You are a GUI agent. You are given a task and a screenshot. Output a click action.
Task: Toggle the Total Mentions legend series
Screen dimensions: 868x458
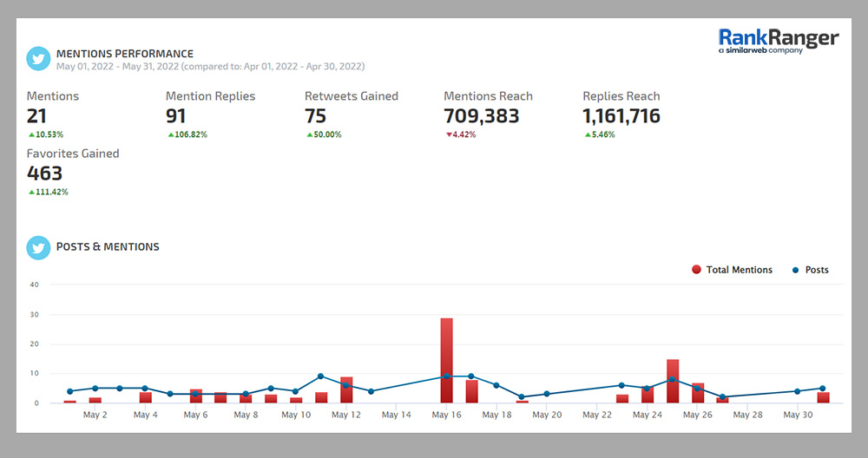[x=739, y=270]
